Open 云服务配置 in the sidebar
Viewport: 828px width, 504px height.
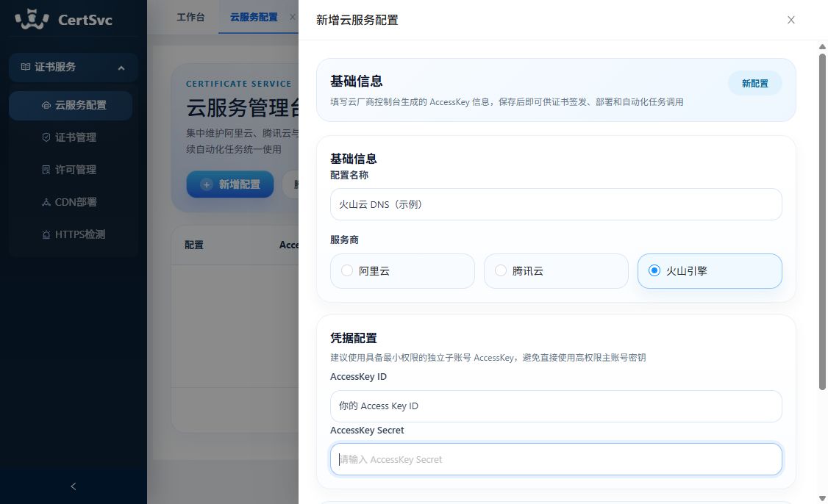71,106
